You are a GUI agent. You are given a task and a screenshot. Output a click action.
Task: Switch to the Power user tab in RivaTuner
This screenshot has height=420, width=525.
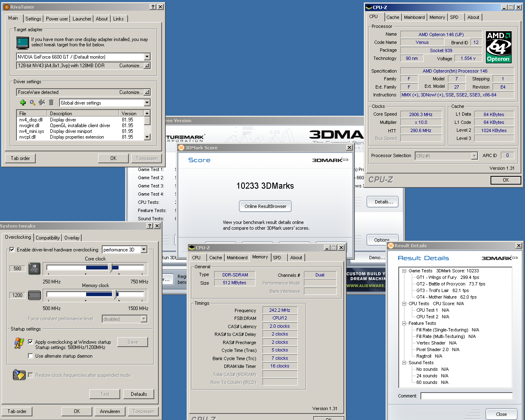click(57, 19)
